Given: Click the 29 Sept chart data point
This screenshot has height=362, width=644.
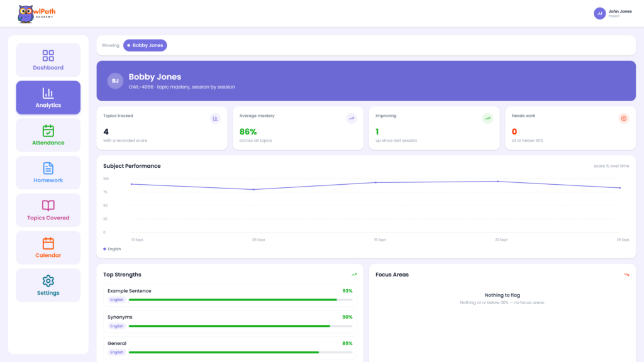Looking at the screenshot, I should (619, 188).
